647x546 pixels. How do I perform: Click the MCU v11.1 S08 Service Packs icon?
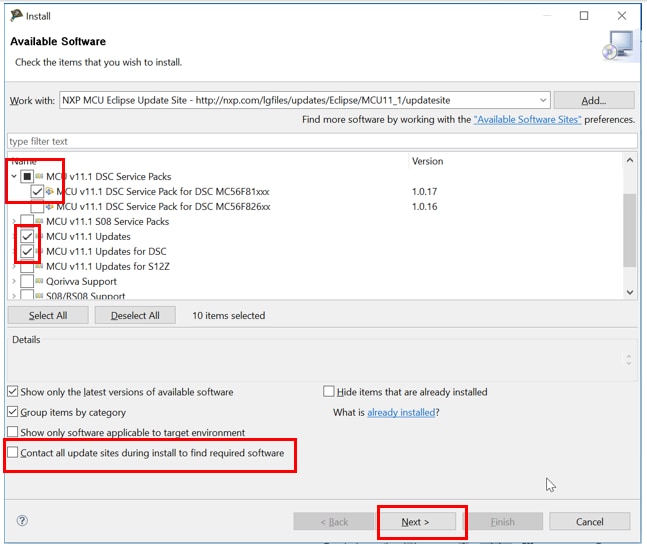tap(39, 222)
